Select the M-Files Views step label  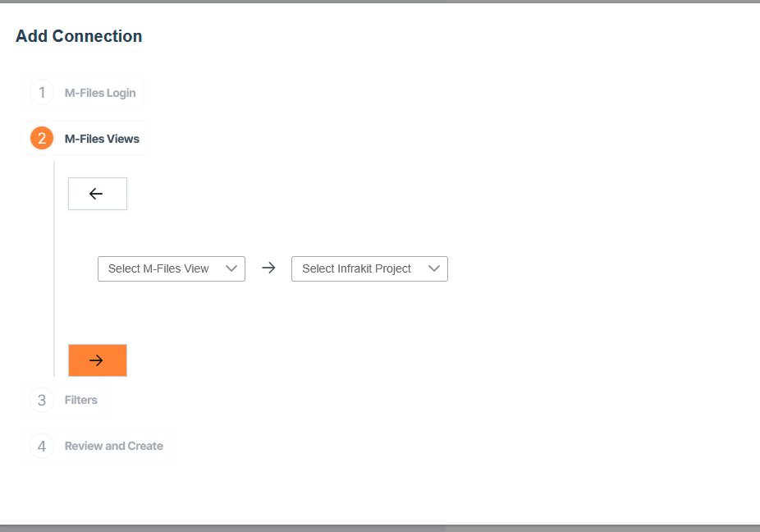coord(102,139)
